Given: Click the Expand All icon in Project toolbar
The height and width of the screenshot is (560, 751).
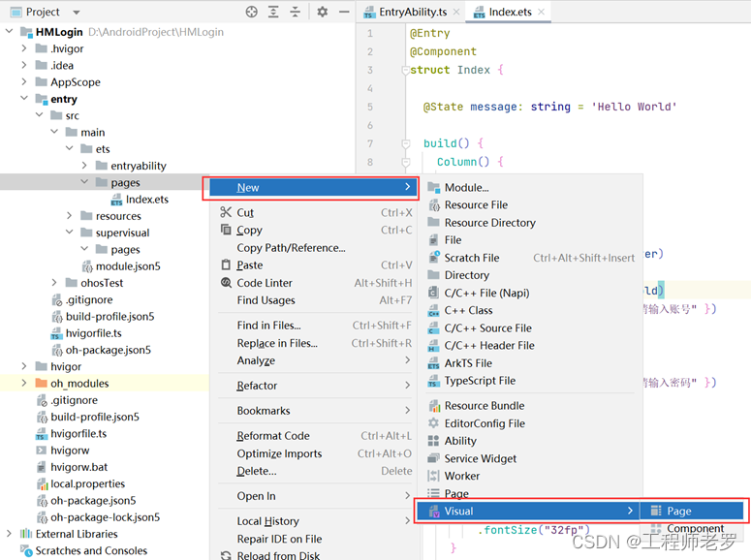Looking at the screenshot, I should pyautogui.click(x=273, y=12).
